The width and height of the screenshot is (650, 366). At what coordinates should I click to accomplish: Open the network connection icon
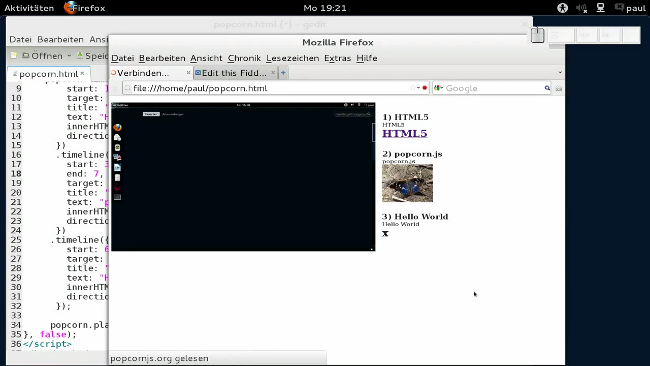pyautogui.click(x=600, y=8)
